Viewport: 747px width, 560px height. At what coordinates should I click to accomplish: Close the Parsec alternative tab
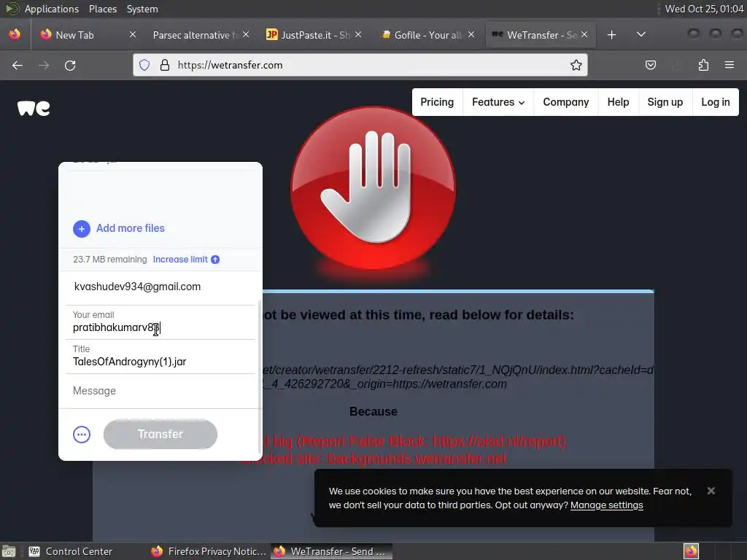pyautogui.click(x=246, y=34)
